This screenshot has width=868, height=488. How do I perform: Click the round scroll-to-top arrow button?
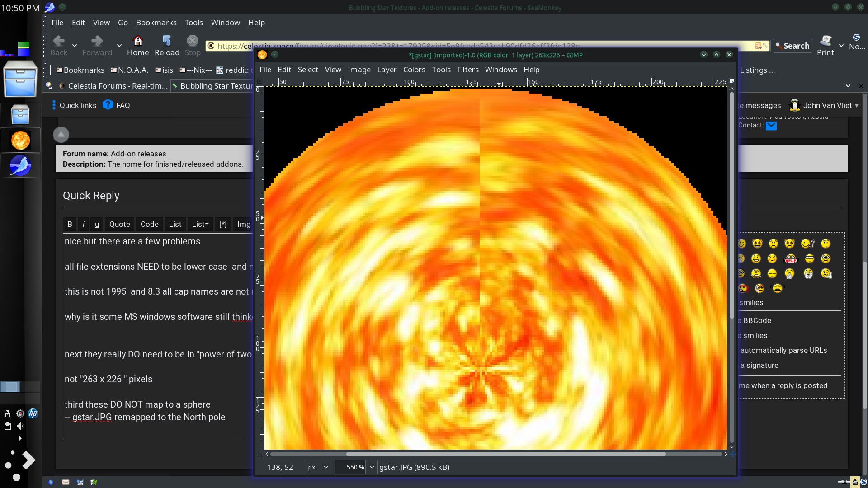61,134
